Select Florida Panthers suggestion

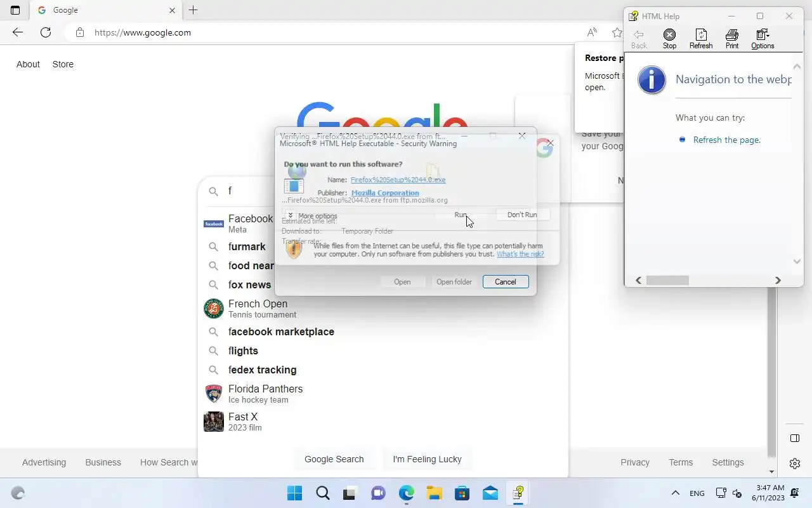(x=383, y=394)
